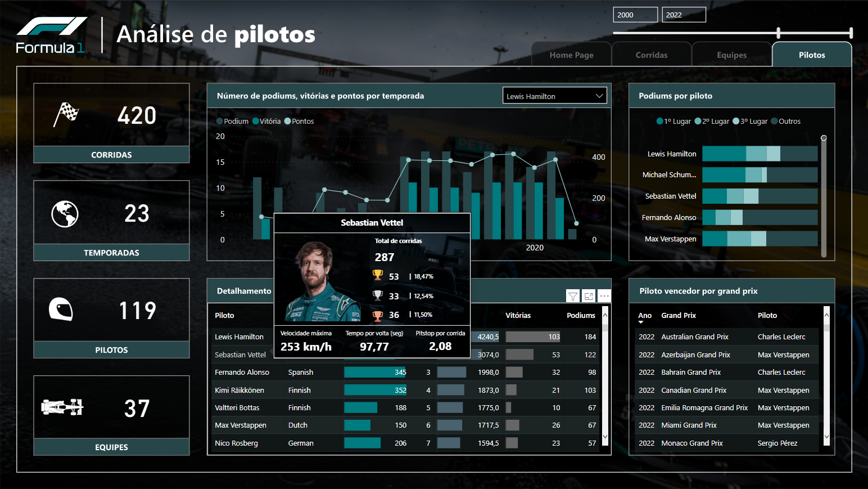
Task: Click Australian Grand Prix row
Action: click(x=726, y=337)
